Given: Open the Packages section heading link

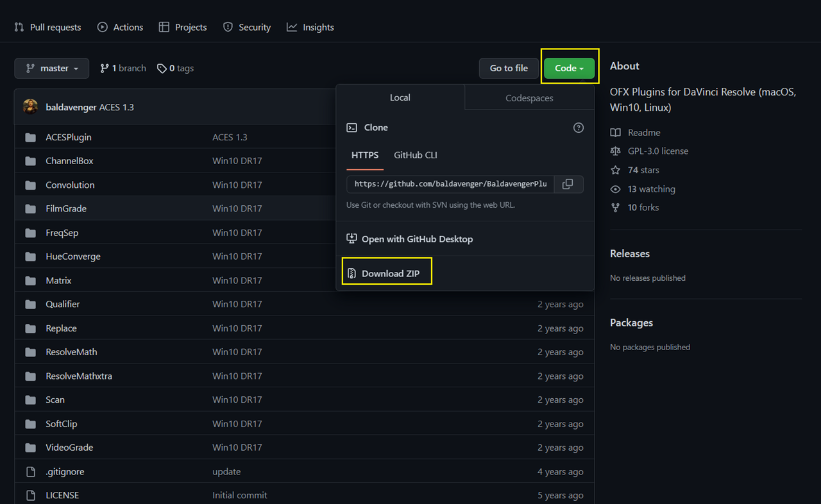Looking at the screenshot, I should [x=631, y=323].
